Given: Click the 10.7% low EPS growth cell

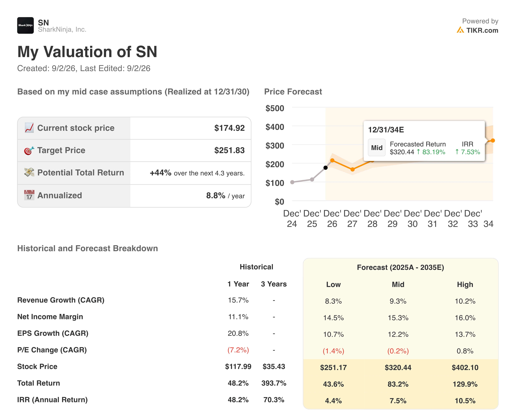Looking at the screenshot, I should (x=333, y=334).
